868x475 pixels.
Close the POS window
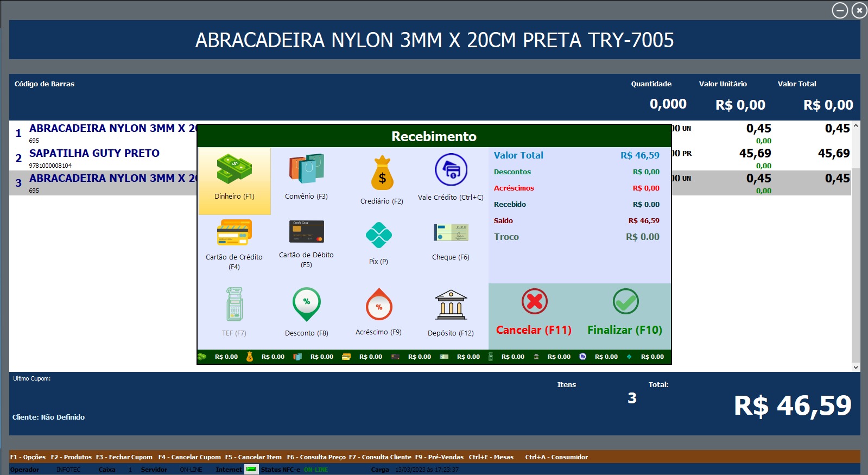point(859,10)
